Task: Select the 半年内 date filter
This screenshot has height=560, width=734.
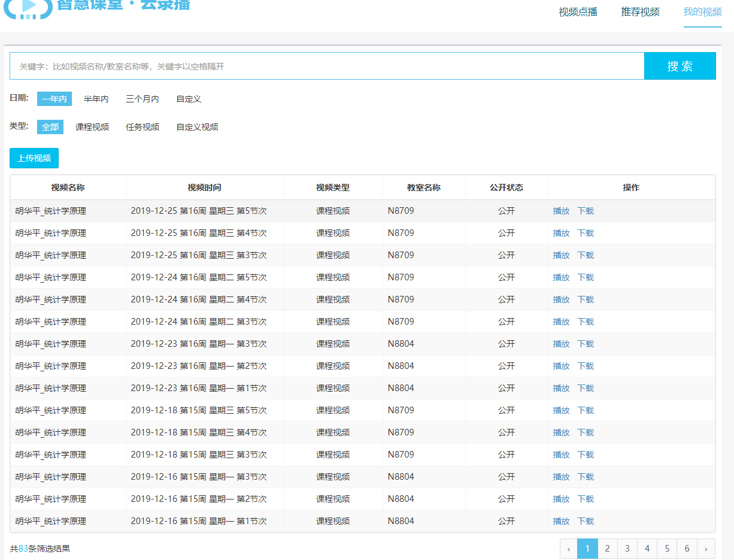Action: point(96,99)
